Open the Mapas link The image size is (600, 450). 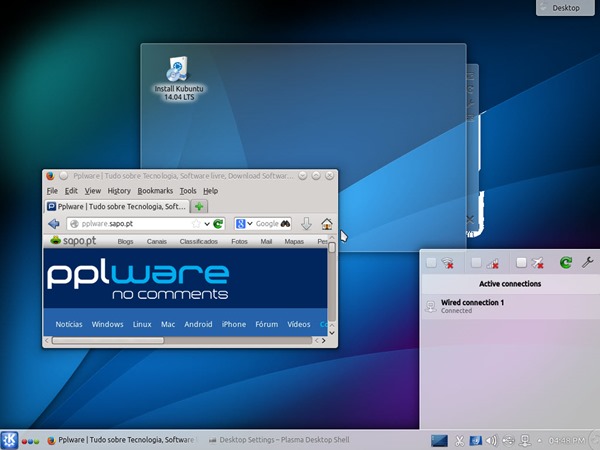[x=294, y=242]
